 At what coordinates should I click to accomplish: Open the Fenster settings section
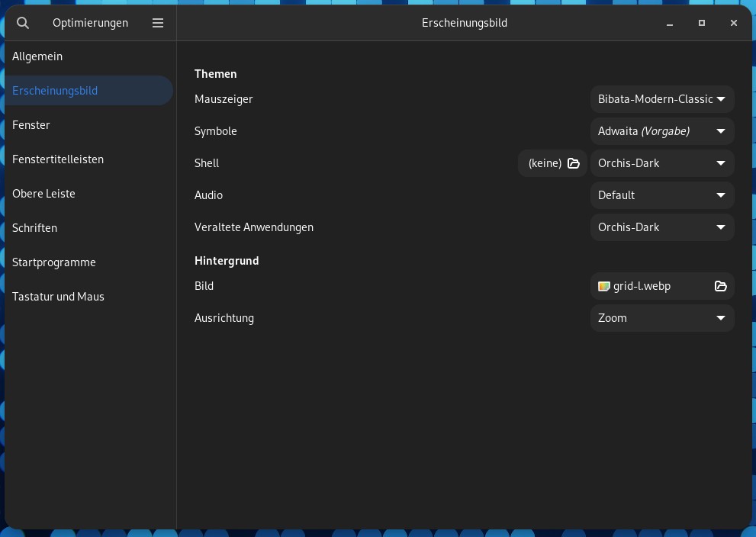[x=31, y=124]
